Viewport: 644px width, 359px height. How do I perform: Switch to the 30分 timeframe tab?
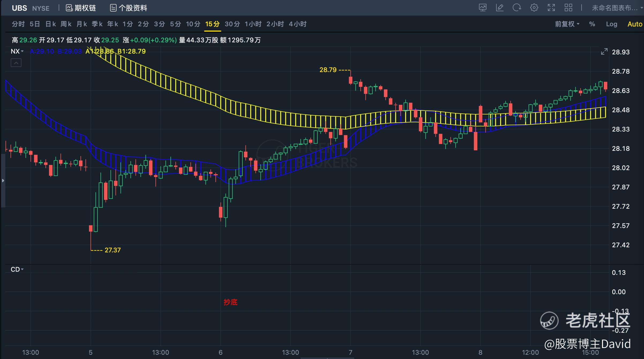click(232, 24)
